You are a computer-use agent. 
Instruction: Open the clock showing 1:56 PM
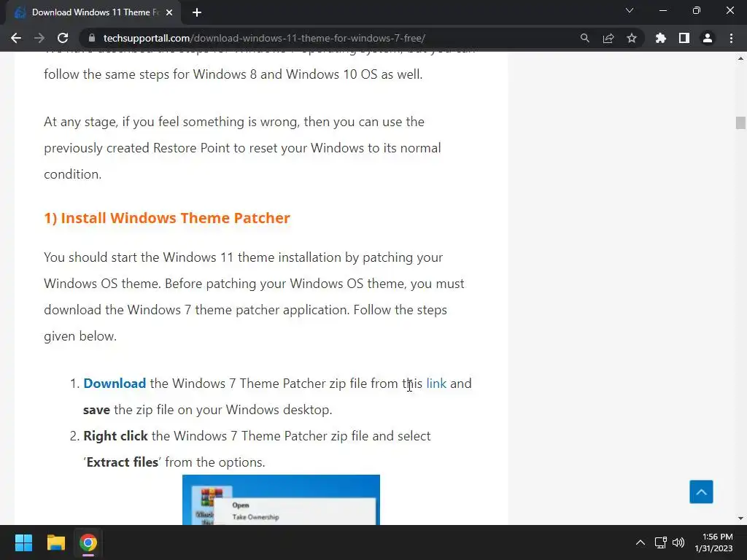(713, 542)
